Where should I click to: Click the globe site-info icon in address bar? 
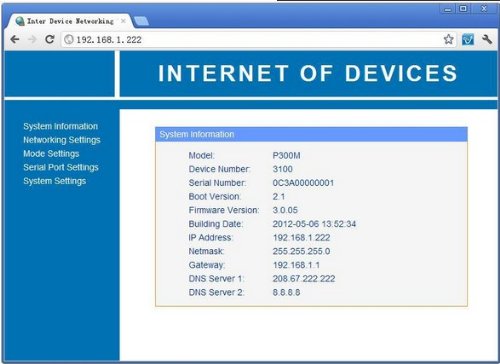69,40
